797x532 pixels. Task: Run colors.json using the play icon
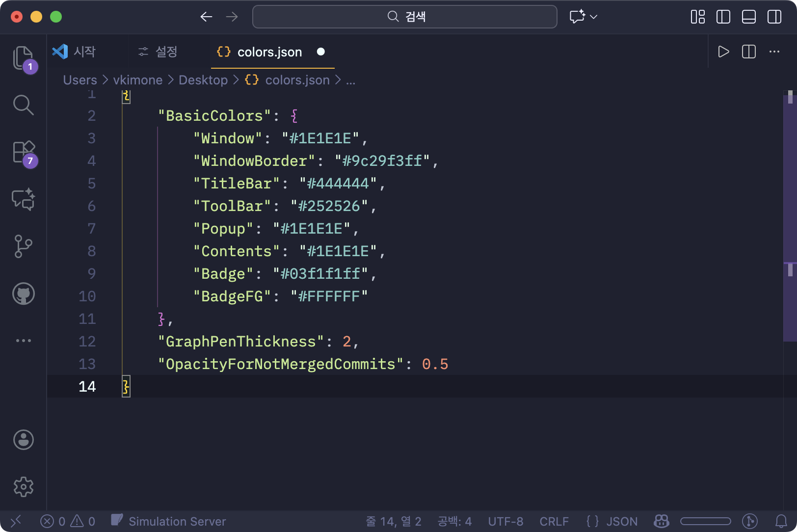(x=723, y=52)
